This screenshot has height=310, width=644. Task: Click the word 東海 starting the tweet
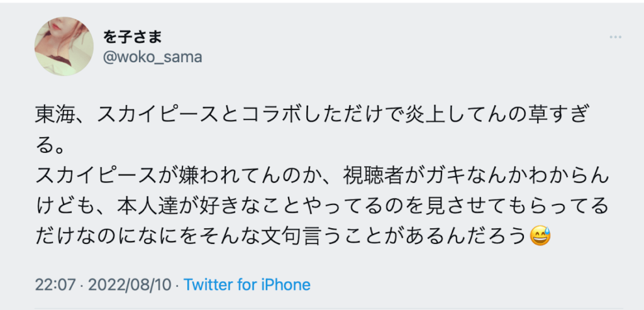[55, 118]
